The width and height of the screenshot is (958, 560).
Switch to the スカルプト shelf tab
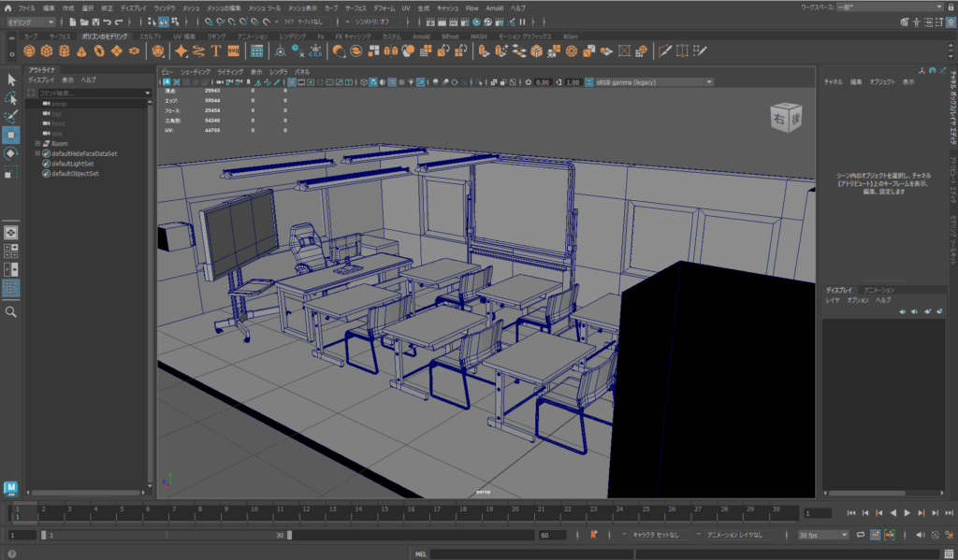click(150, 36)
